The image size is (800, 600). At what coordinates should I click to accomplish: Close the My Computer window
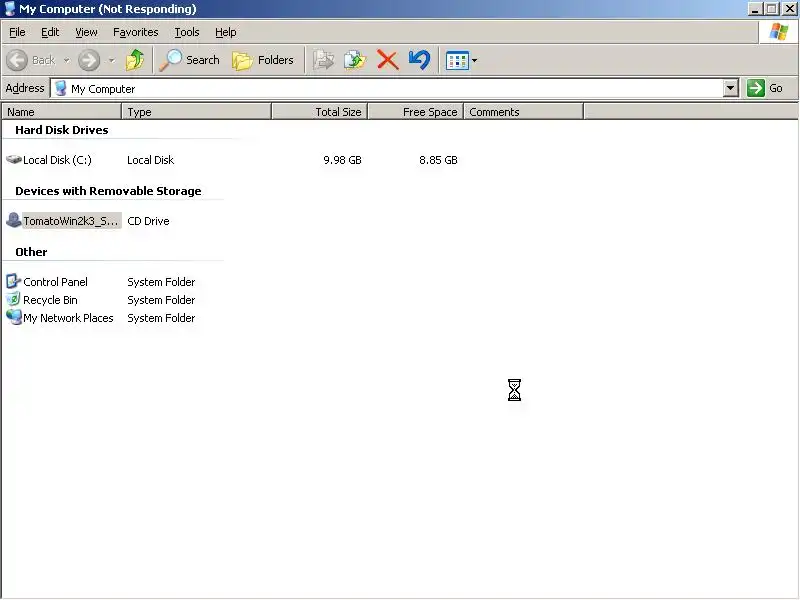pos(789,9)
